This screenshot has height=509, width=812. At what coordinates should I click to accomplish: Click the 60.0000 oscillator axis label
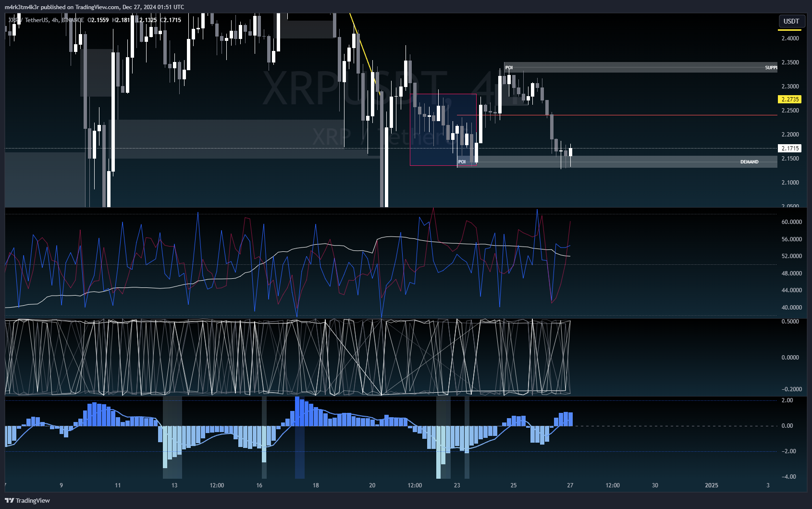tap(791, 222)
